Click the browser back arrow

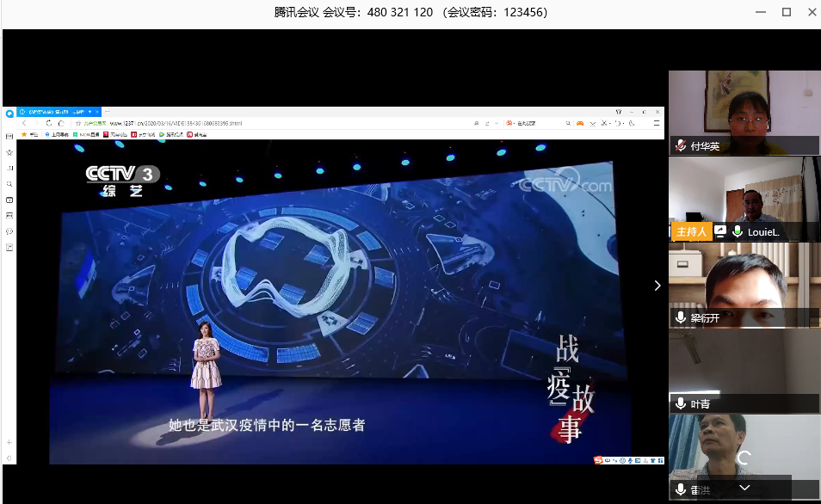point(24,123)
